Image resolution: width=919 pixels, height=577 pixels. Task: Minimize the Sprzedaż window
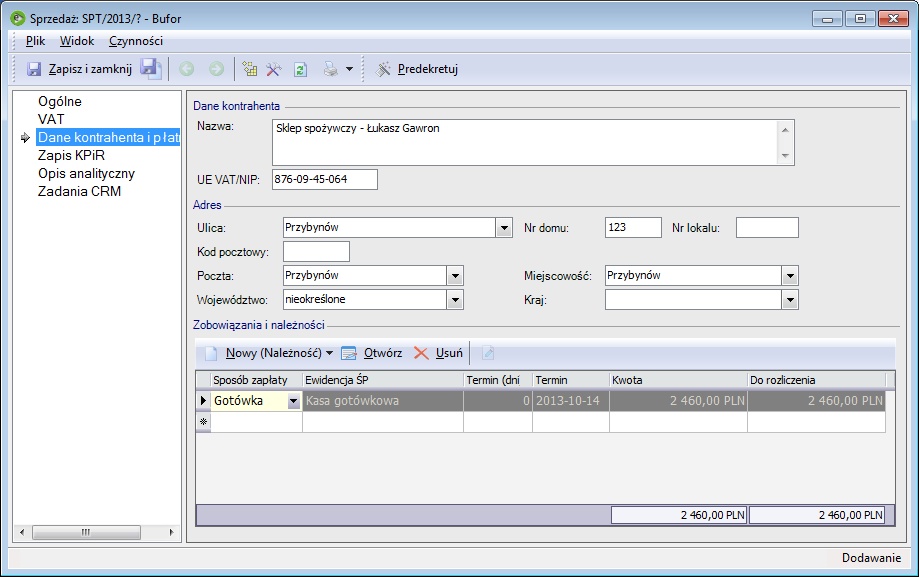(827, 19)
